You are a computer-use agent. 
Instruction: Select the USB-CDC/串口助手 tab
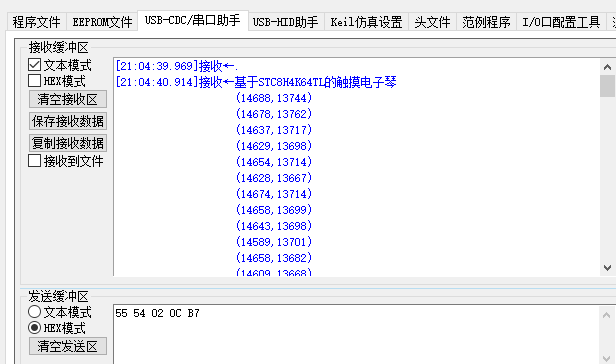192,20
